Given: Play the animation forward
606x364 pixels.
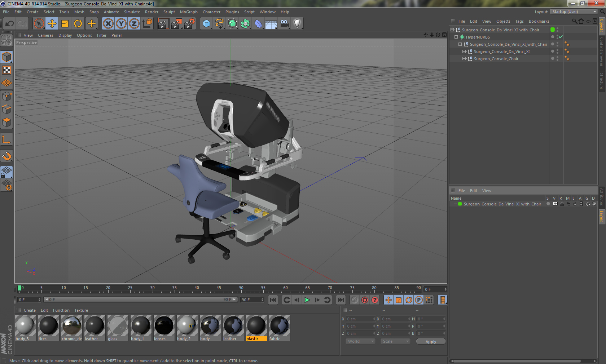Looking at the screenshot, I should pyautogui.click(x=307, y=300).
